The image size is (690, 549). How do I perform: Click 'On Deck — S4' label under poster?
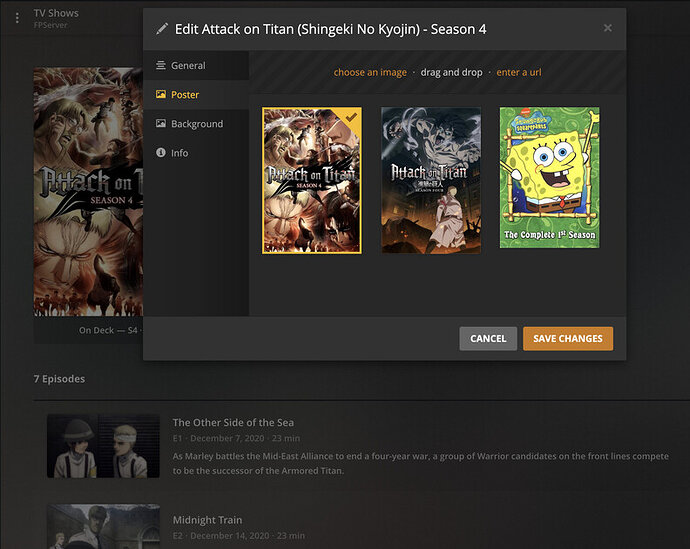click(x=108, y=330)
